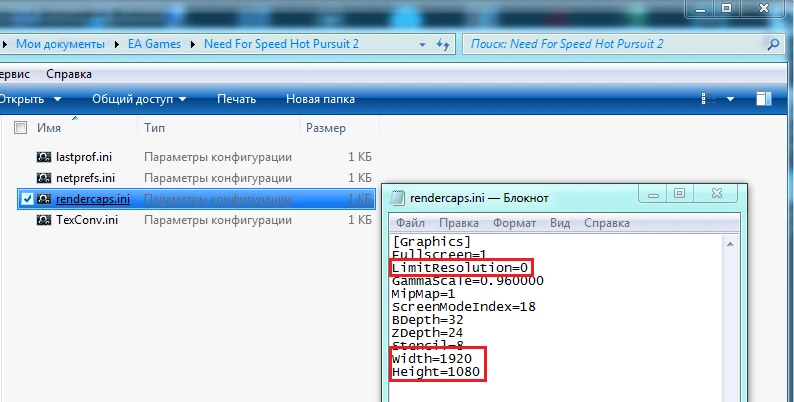Click Need For Speed Hot Pursuit 2 breadcrumb
The width and height of the screenshot is (794, 402).
(281, 44)
